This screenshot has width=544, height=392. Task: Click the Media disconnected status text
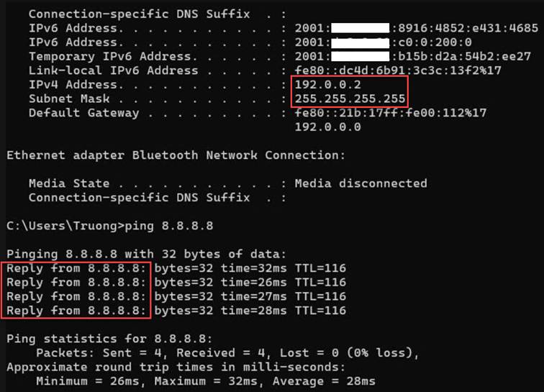[x=361, y=183]
